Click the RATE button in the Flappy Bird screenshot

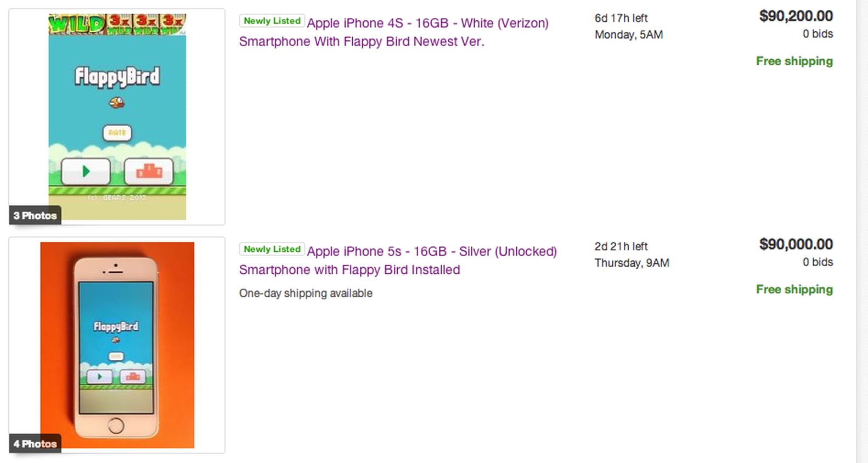click(x=117, y=133)
